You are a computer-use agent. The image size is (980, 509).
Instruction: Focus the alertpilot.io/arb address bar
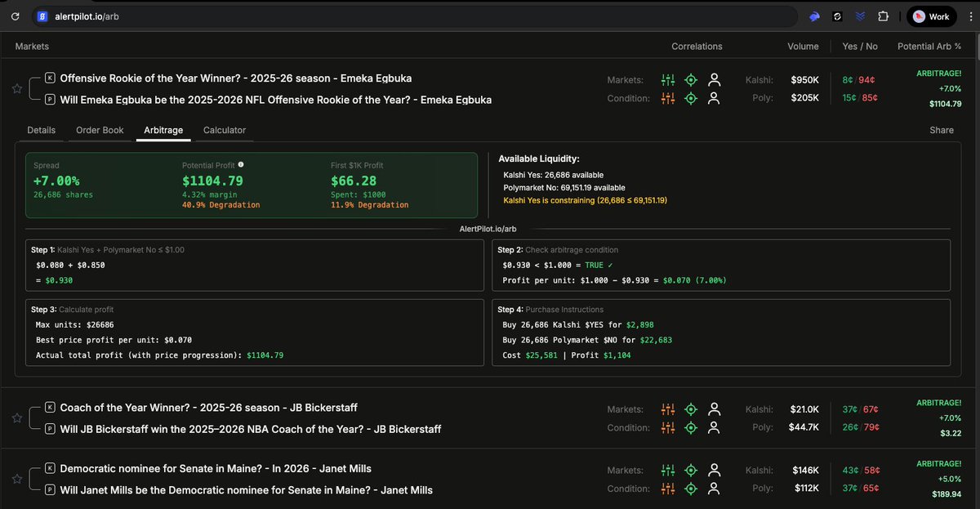416,16
